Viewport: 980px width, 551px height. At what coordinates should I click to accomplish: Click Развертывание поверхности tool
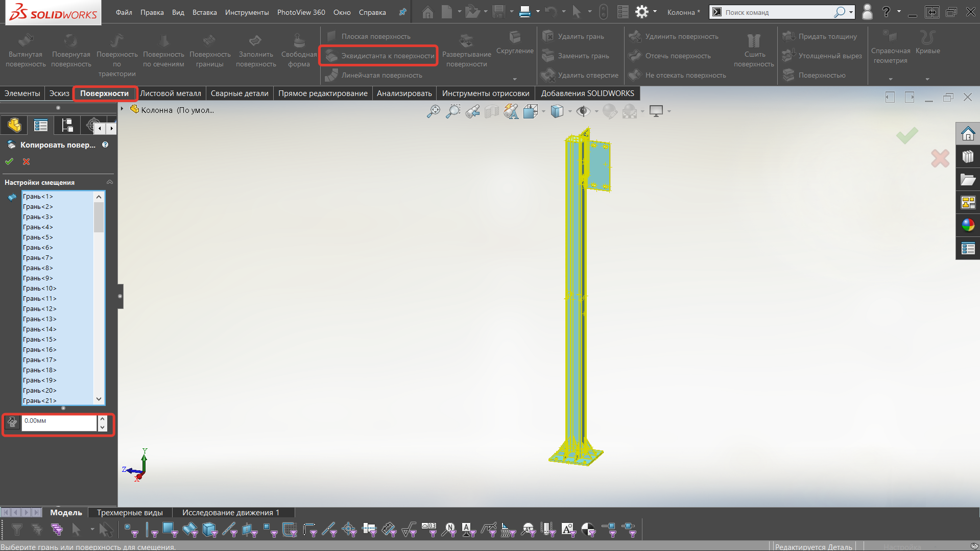pyautogui.click(x=466, y=50)
